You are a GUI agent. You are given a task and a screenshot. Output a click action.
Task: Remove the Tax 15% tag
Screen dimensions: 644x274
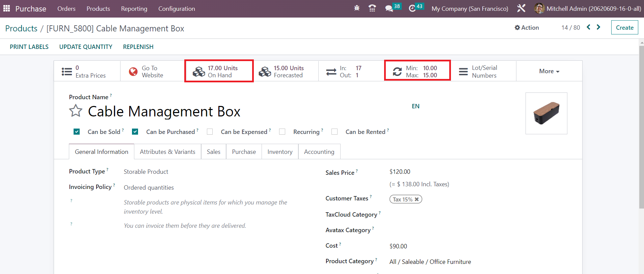click(417, 199)
